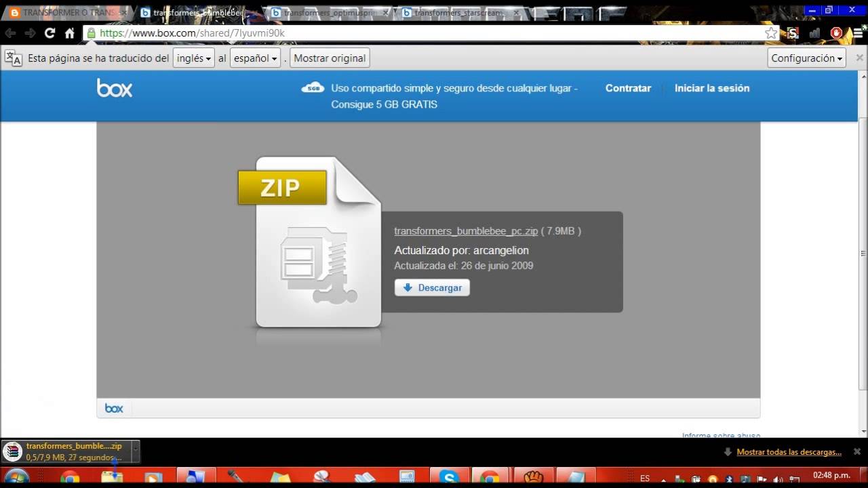Open Skype from the taskbar
Screen dimensions: 868x488
point(449,478)
